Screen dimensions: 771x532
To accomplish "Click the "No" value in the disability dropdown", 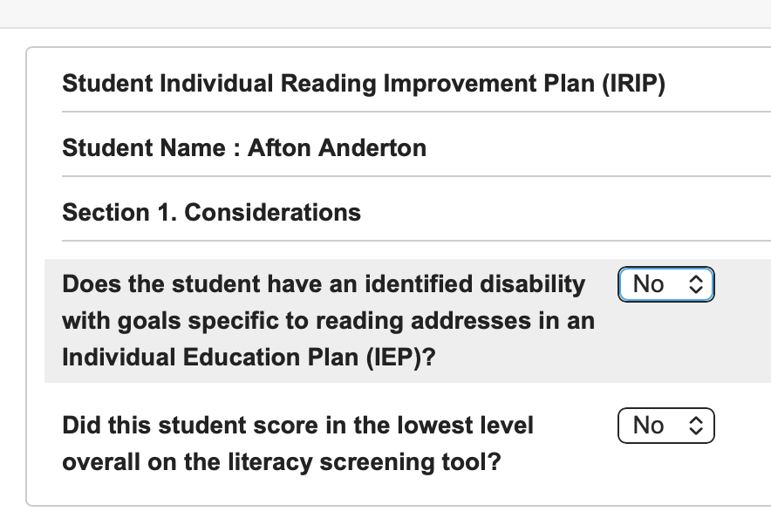I will click(x=648, y=284).
